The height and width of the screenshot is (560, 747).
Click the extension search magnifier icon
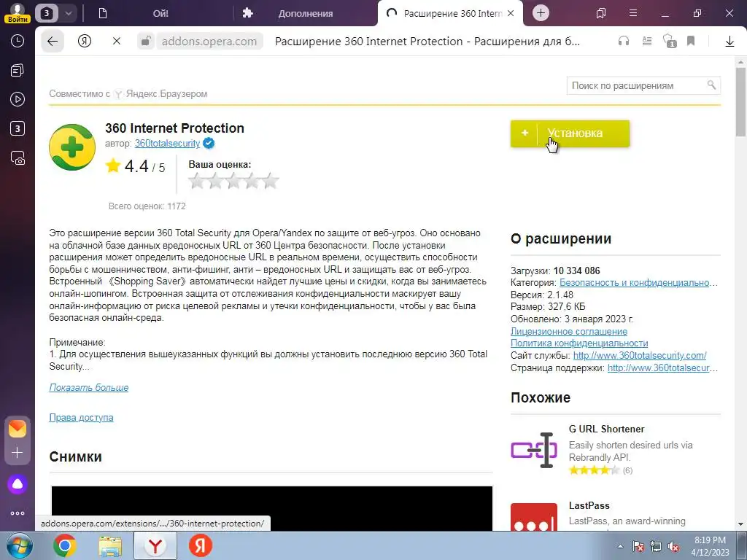(711, 85)
